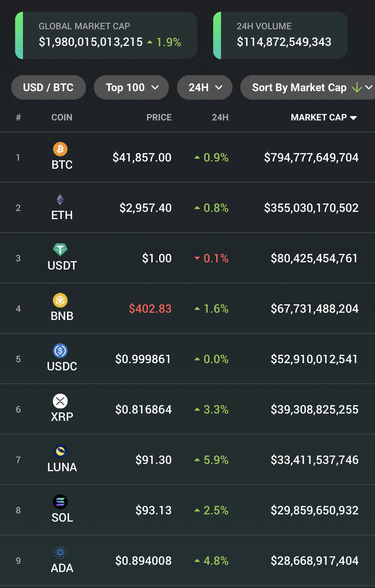This screenshot has height=588, width=375.
Task: Open the BNB coin icon
Action: tap(60, 300)
